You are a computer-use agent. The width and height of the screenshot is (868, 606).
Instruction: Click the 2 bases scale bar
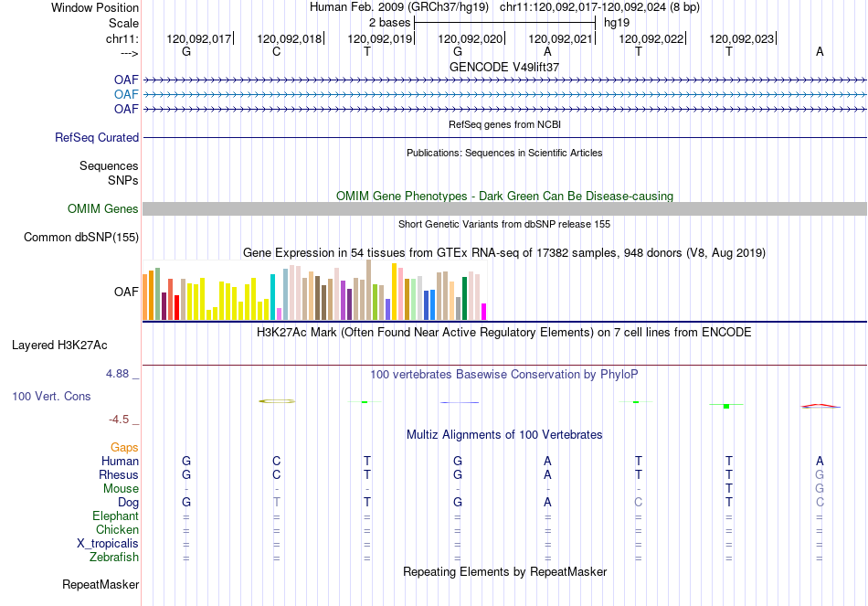[505, 23]
